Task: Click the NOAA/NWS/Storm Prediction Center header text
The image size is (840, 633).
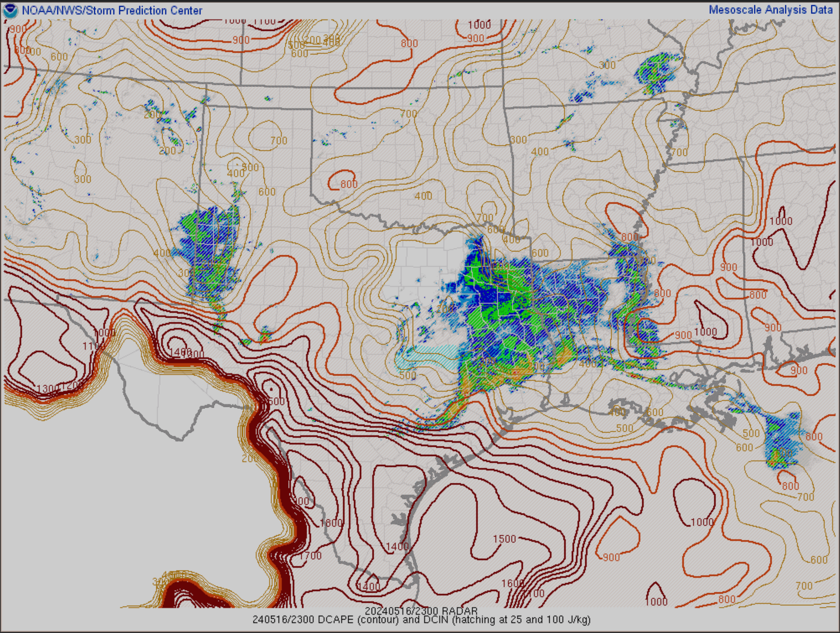Action: (x=112, y=11)
